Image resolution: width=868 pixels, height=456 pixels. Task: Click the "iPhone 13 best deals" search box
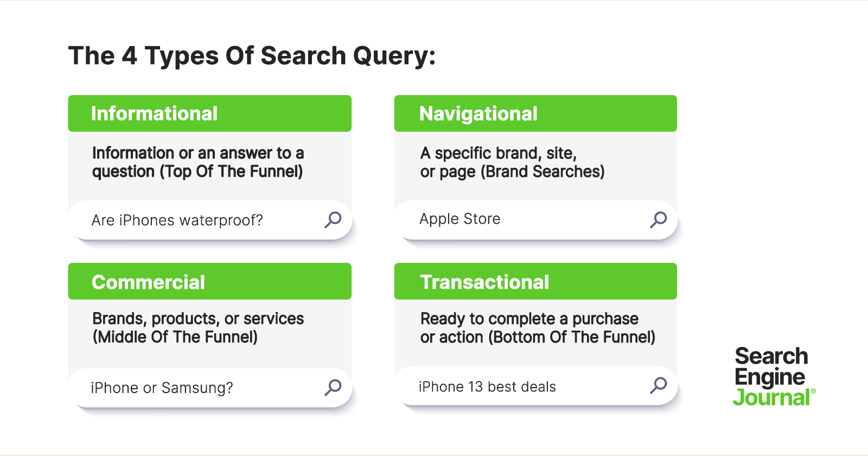tap(521, 387)
